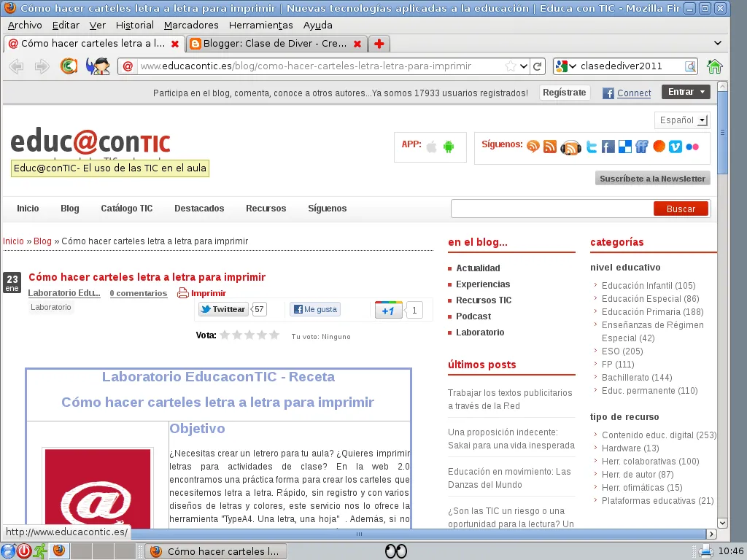
Task: Click the green running man taskbar icon
Action: (40, 551)
